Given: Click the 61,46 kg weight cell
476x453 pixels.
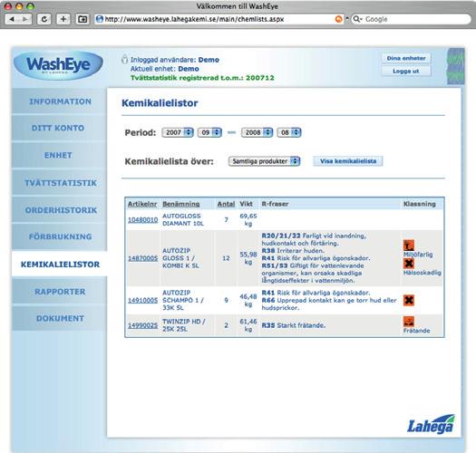Looking at the screenshot, I should coord(248,325).
